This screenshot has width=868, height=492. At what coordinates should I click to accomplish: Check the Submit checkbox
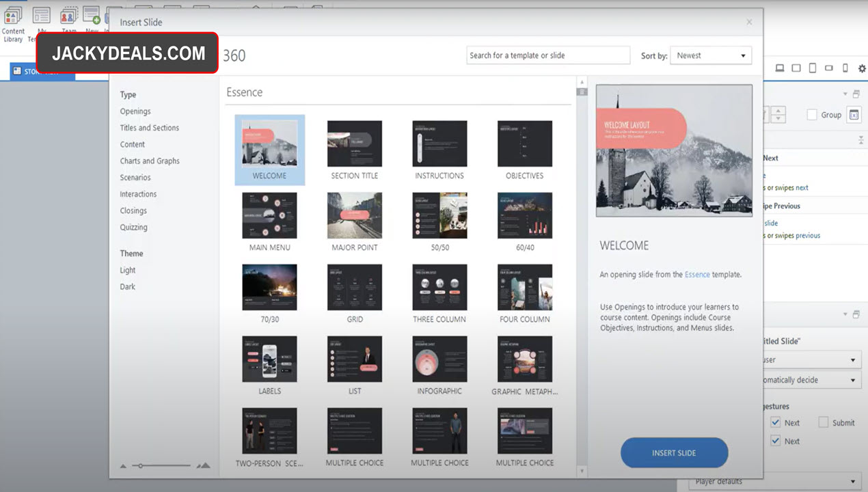pos(824,422)
